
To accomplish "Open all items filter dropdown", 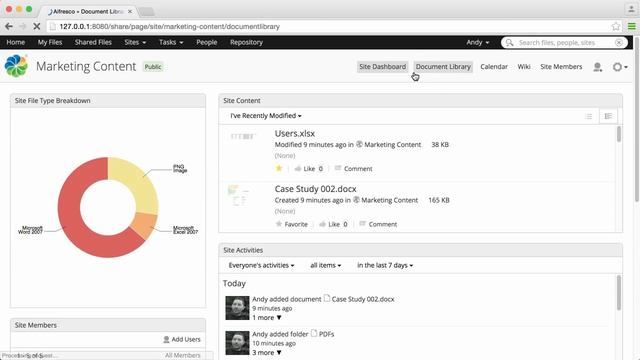I will point(326,265).
